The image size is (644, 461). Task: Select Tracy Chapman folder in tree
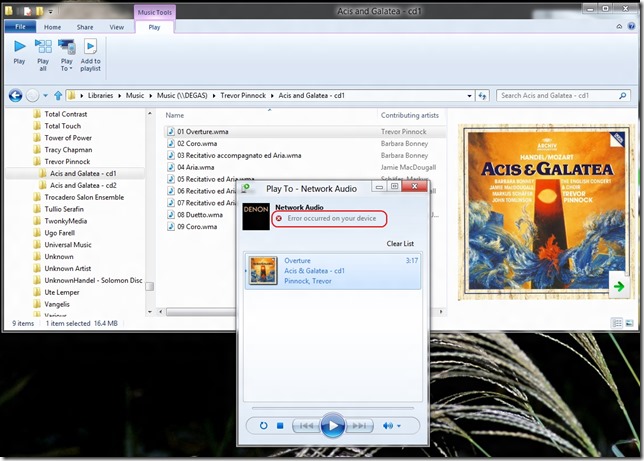coord(67,150)
